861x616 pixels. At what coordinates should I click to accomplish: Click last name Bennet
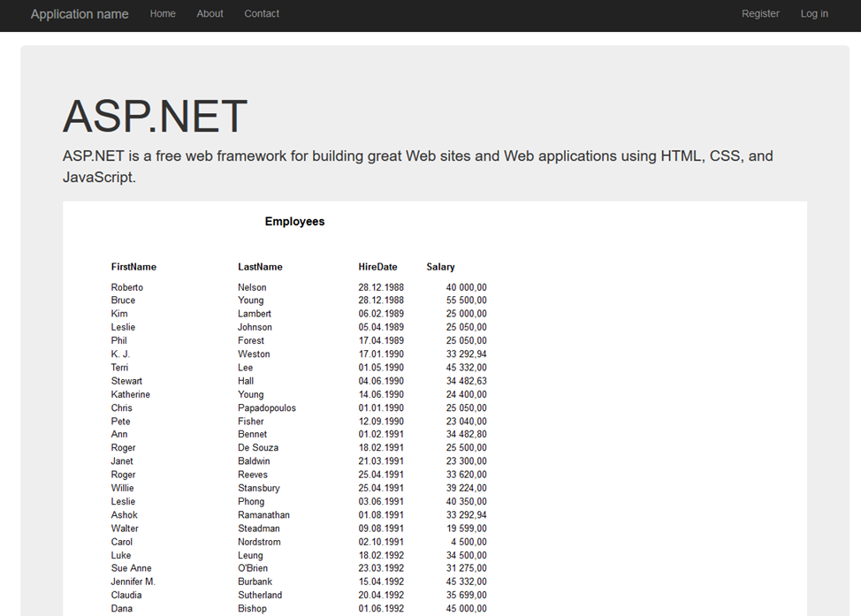tap(252, 434)
